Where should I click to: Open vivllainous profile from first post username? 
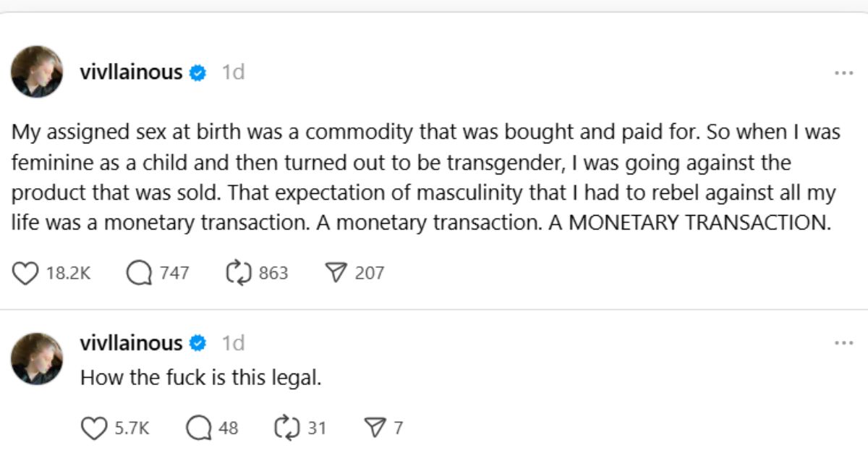pyautogui.click(x=131, y=72)
